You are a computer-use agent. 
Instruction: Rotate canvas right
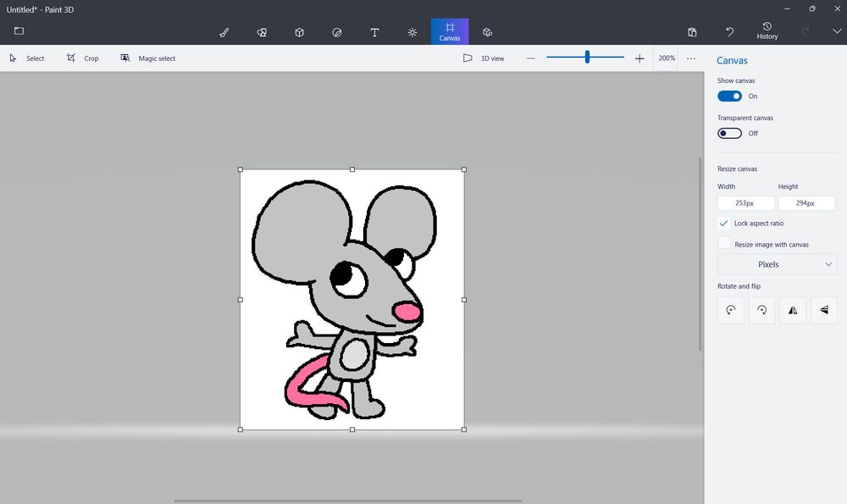tap(761, 310)
